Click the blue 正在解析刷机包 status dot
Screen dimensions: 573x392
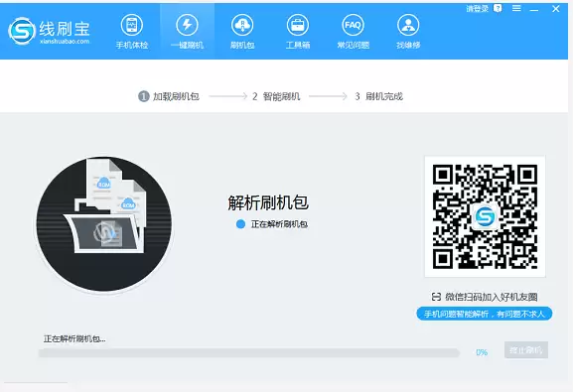click(x=240, y=224)
